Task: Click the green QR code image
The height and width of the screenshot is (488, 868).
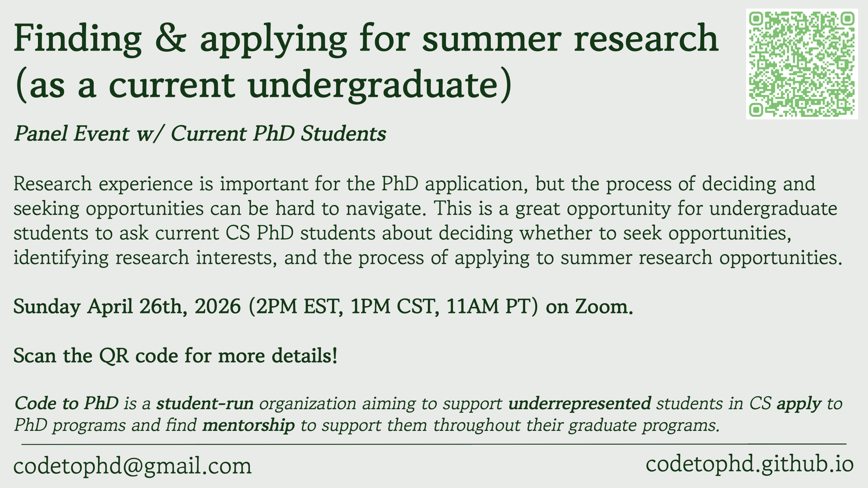Action: coord(802,64)
